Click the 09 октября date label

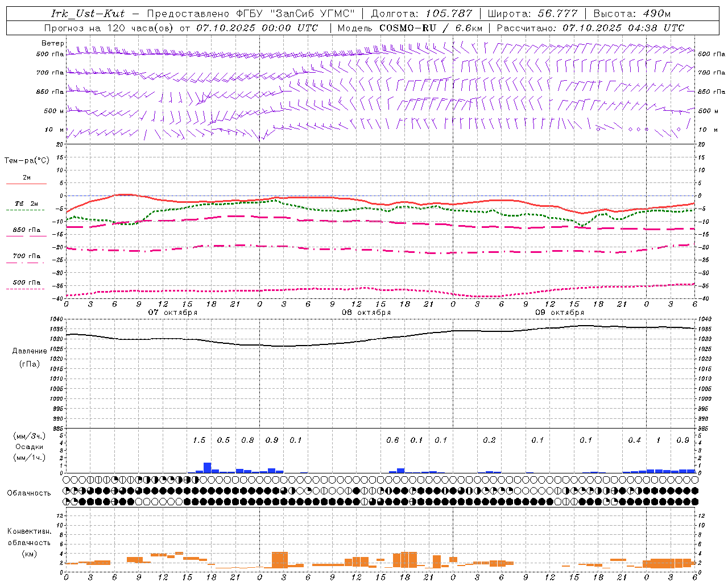(x=560, y=313)
